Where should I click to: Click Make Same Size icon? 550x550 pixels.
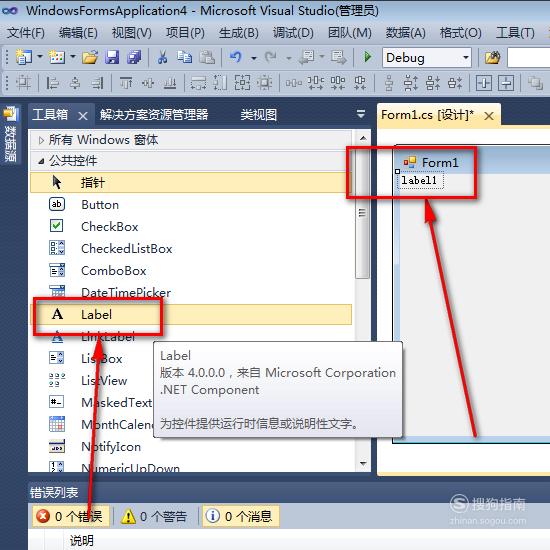click(242, 83)
